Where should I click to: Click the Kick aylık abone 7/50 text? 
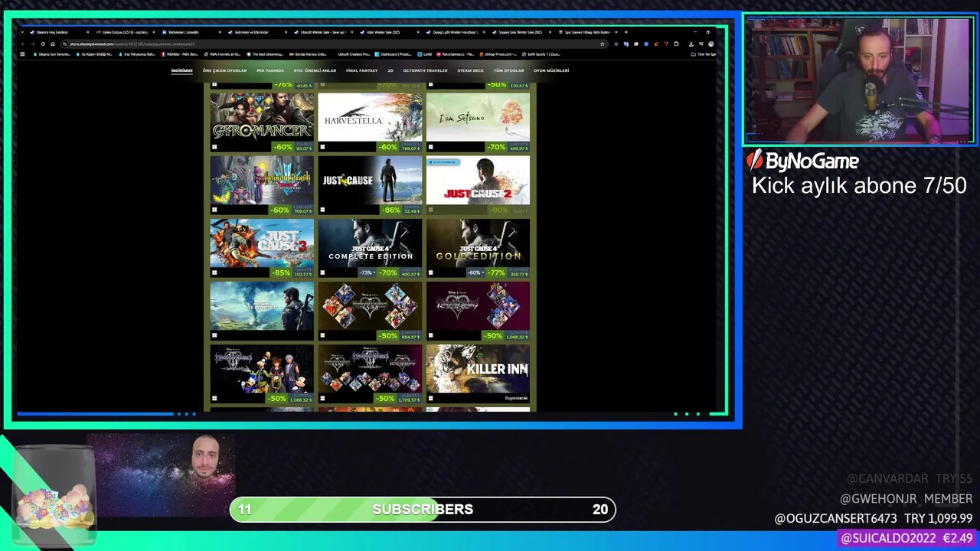859,185
